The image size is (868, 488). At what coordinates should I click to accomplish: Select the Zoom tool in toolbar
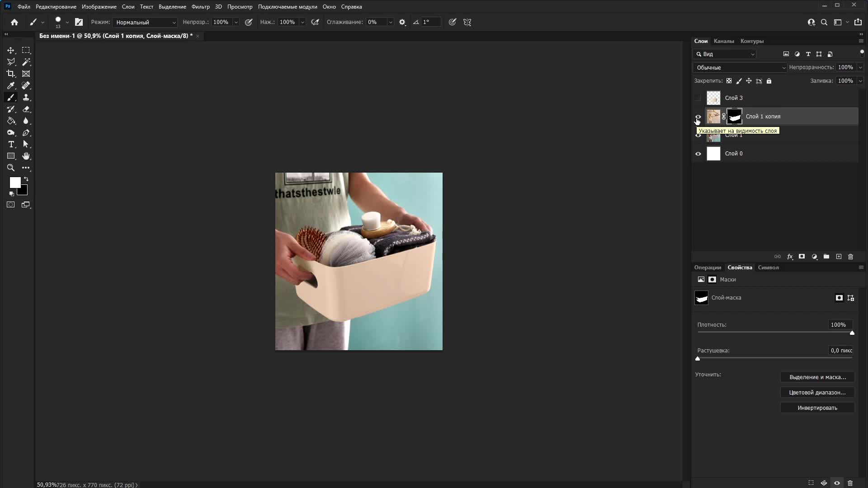coord(11,168)
